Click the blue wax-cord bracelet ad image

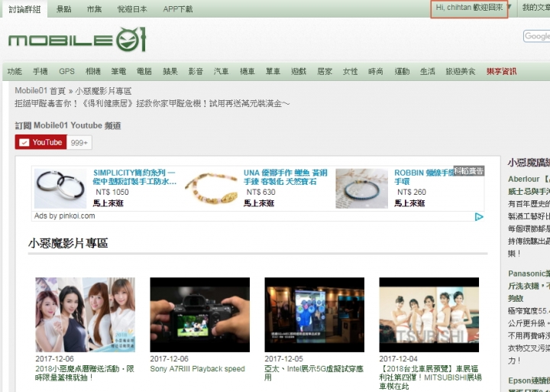click(x=361, y=189)
